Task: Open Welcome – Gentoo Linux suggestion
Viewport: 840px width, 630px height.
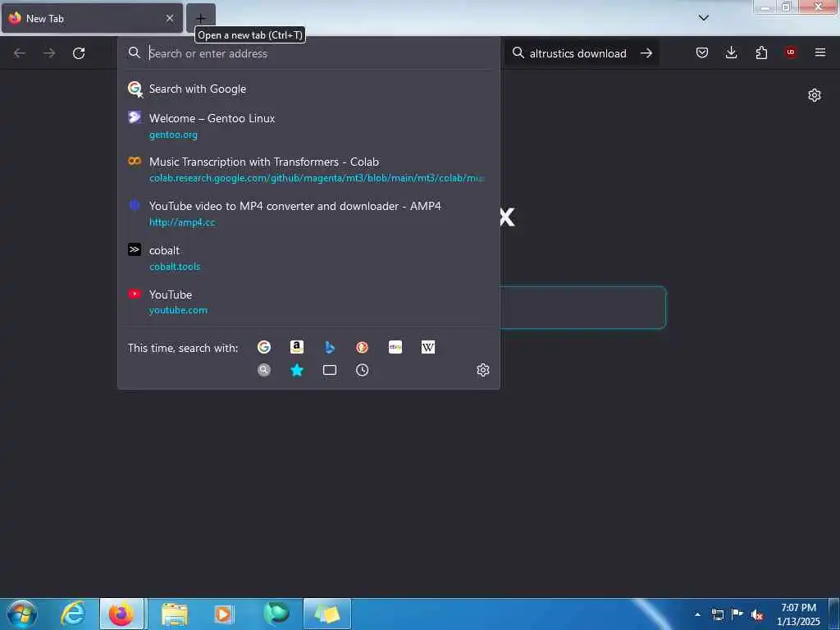Action: point(308,126)
